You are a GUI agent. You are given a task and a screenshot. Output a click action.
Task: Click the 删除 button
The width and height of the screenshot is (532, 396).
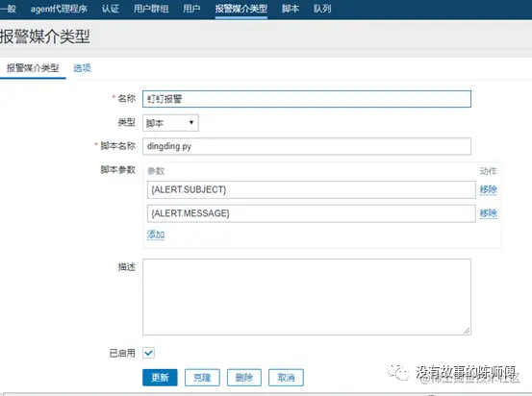pos(244,378)
